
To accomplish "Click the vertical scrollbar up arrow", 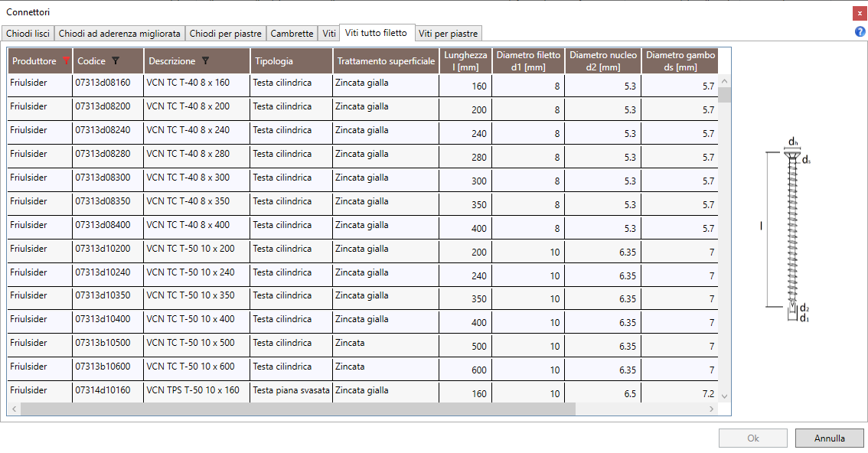I will pyautogui.click(x=724, y=81).
